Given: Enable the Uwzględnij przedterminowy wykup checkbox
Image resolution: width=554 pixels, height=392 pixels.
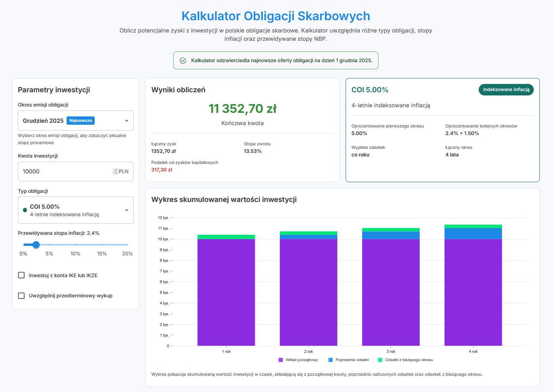Looking at the screenshot, I should coord(21,295).
